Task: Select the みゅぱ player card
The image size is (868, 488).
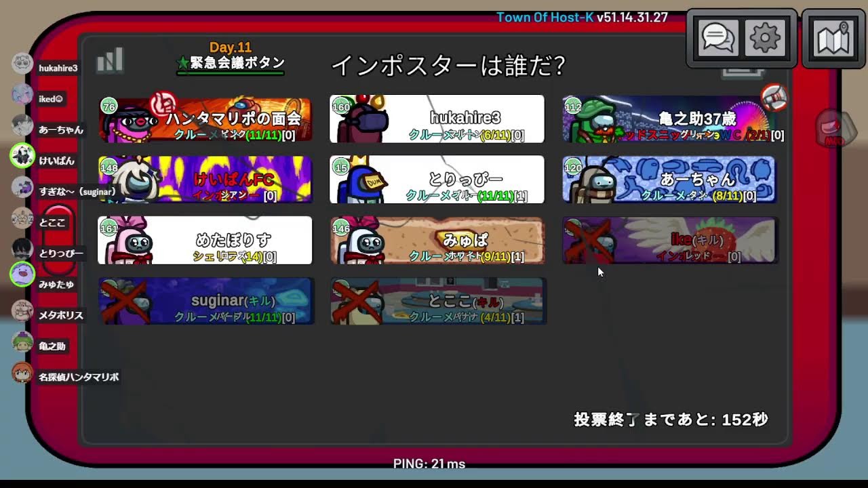Action: point(437,241)
